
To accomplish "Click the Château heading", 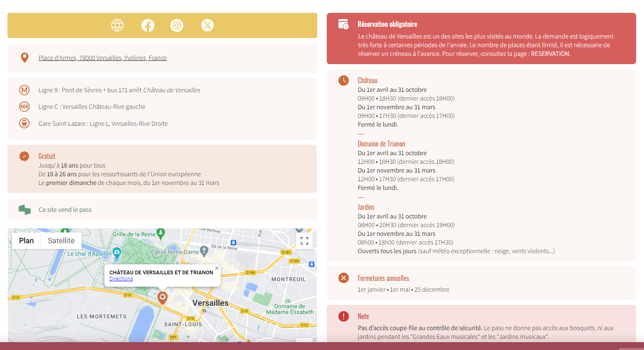I will [x=368, y=81].
